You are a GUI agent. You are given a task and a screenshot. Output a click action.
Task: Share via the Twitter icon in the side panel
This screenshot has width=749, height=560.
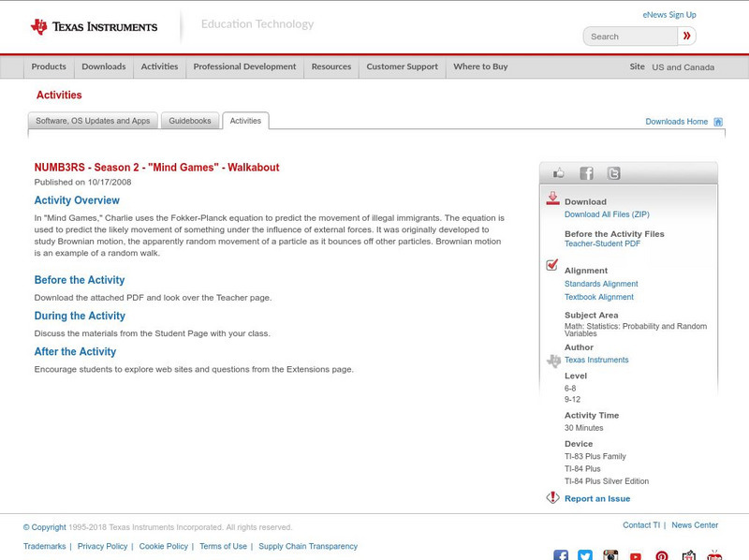point(613,173)
